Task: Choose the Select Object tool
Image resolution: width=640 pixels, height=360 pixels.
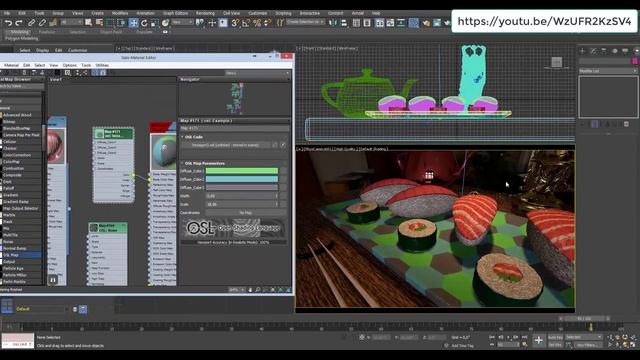Action: click(88, 23)
